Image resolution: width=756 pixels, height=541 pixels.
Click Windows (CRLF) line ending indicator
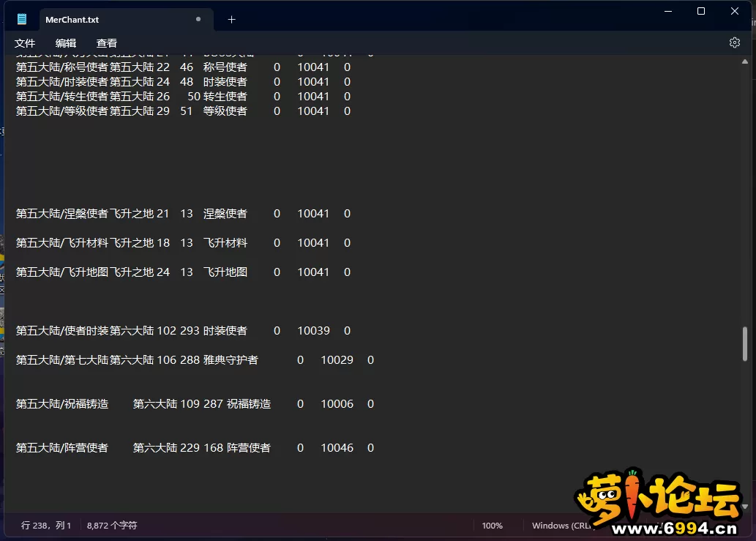562,526
